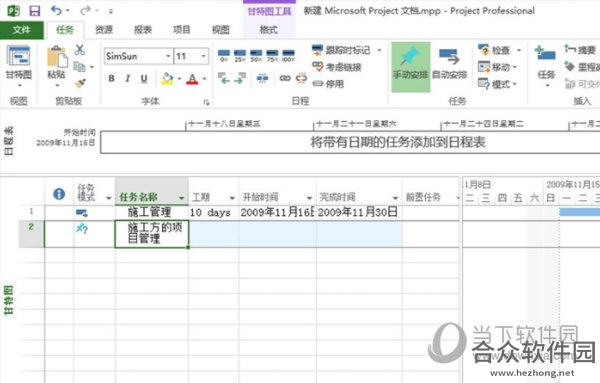
Task: Switch to 格式 Format tab
Action: click(x=269, y=30)
